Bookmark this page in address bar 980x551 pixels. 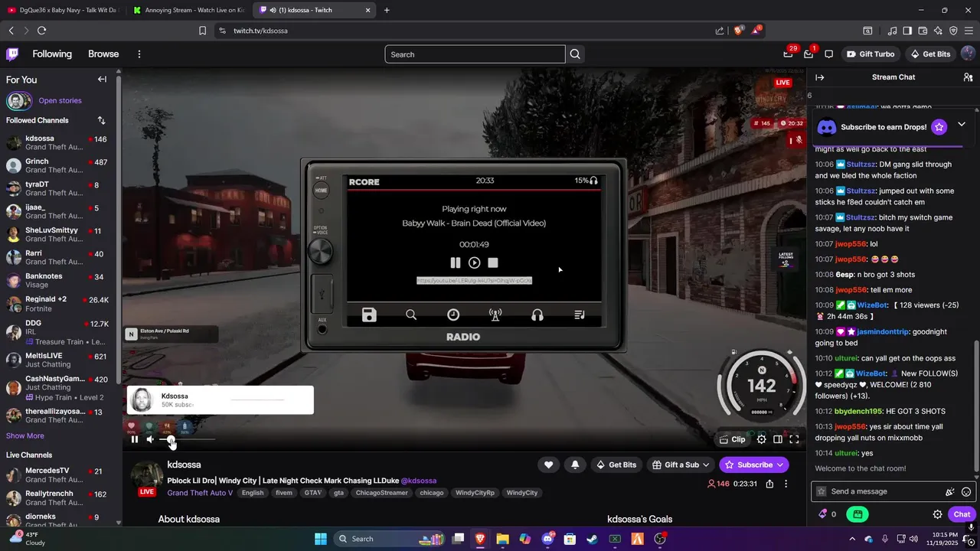pyautogui.click(x=203, y=31)
